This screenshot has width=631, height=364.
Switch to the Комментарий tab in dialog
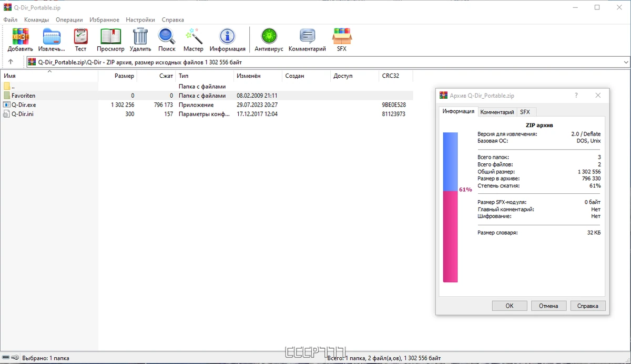tap(497, 112)
